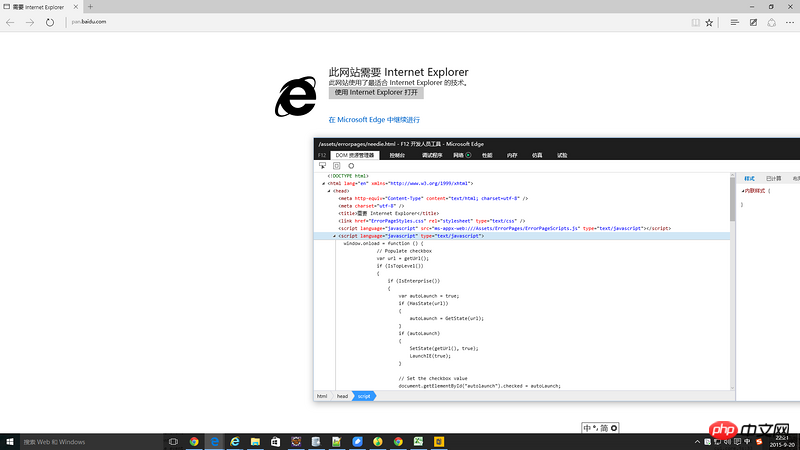The width and height of the screenshot is (800, 450).
Task: Open the Share icon in Edge toolbar
Action: coord(771,22)
